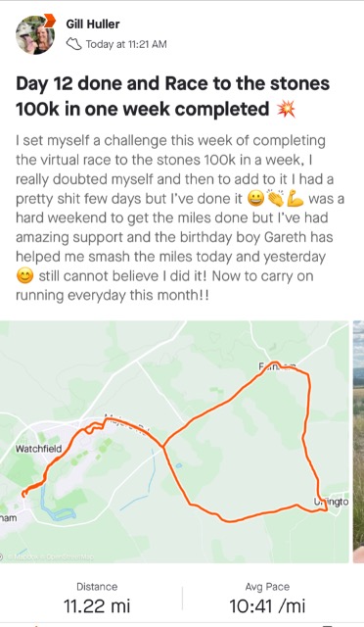The image size is (364, 627).
Task: Tap the 10:41 /mi average pace stat
Action: (x=267, y=599)
